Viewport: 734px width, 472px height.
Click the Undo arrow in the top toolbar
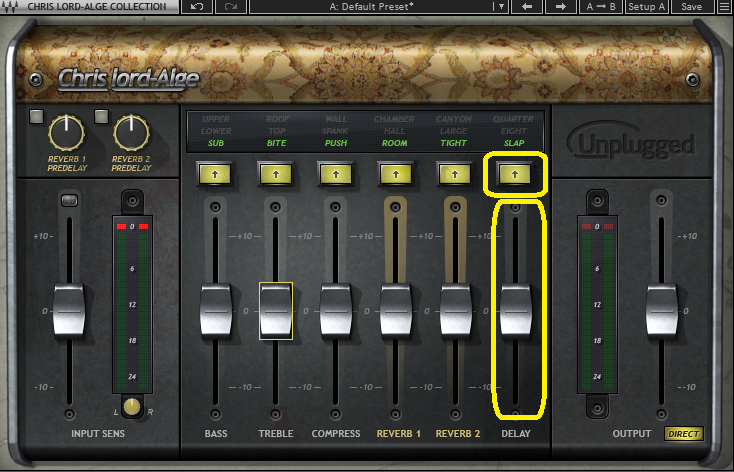(x=196, y=7)
